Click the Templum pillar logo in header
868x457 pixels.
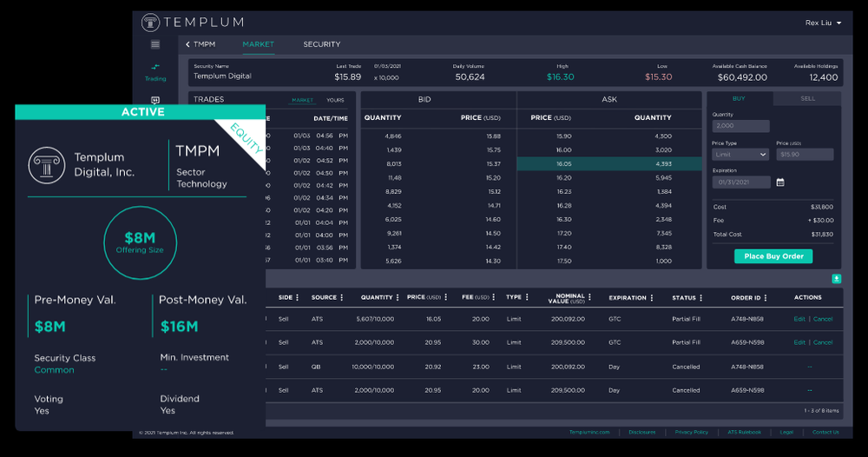(150, 23)
